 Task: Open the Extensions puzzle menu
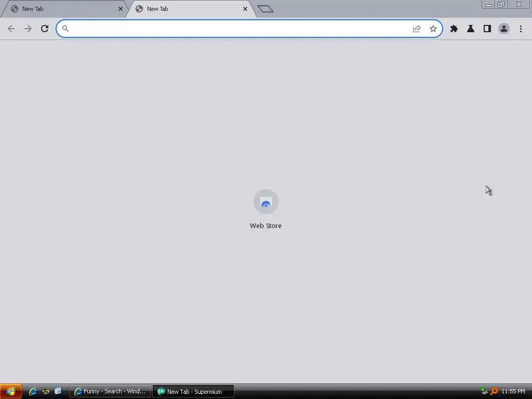(x=454, y=29)
